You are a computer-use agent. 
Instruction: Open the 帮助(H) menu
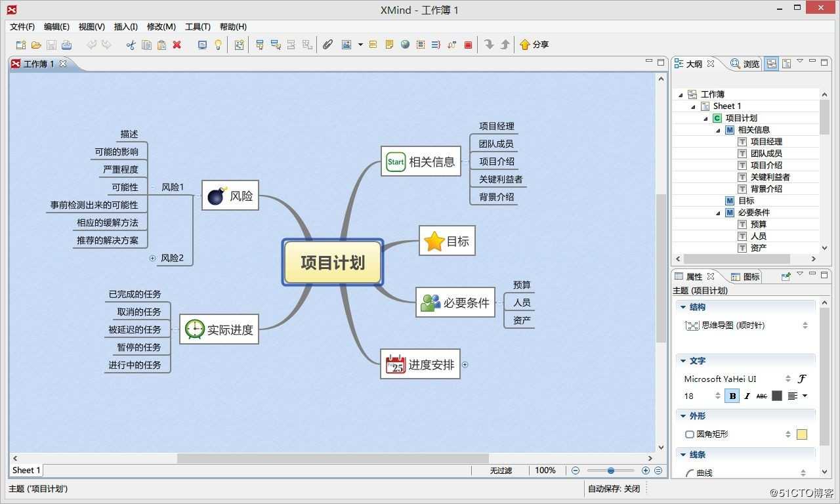tap(233, 27)
